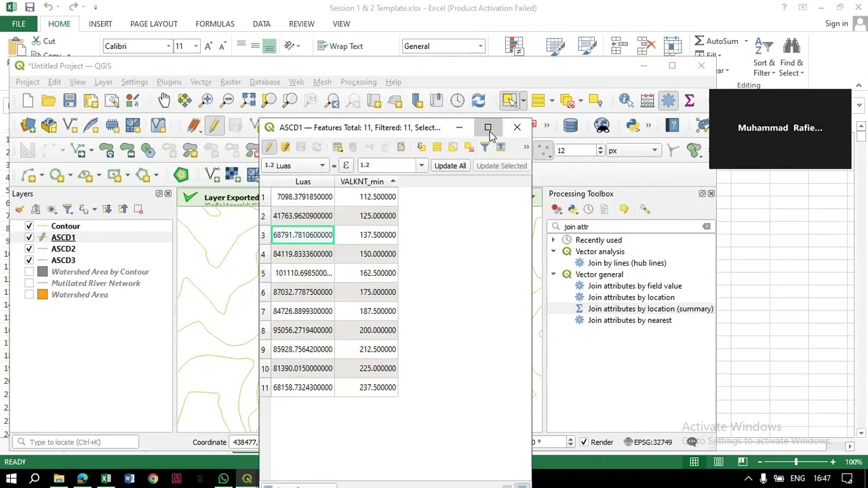Click the Type to locate search box

pyautogui.click(x=75, y=442)
